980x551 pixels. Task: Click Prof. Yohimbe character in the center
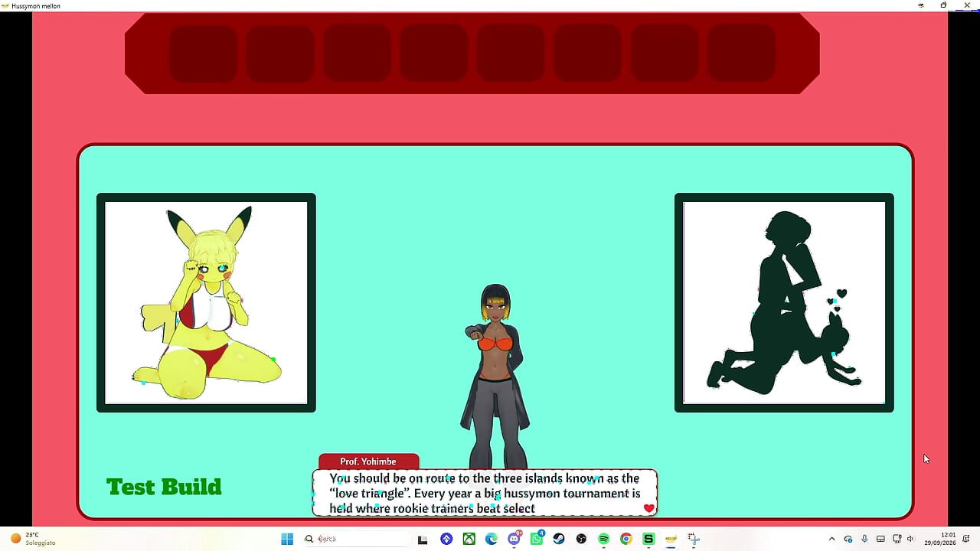click(496, 377)
